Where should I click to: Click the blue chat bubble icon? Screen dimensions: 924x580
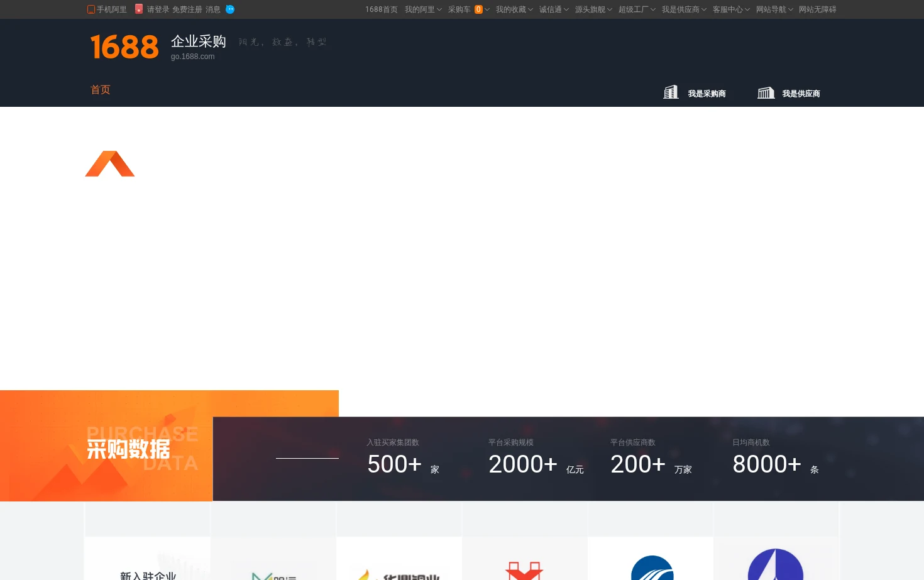[230, 9]
